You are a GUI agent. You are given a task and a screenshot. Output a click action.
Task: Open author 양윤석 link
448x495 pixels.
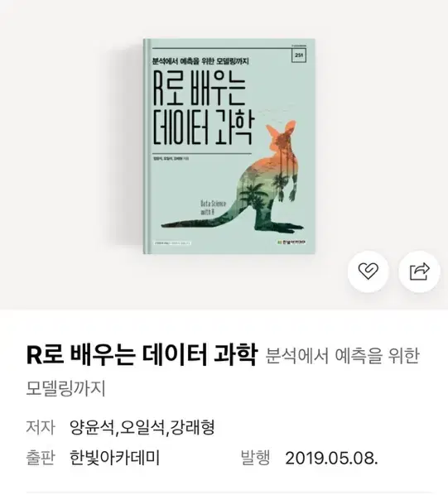pyautogui.click(x=92, y=427)
